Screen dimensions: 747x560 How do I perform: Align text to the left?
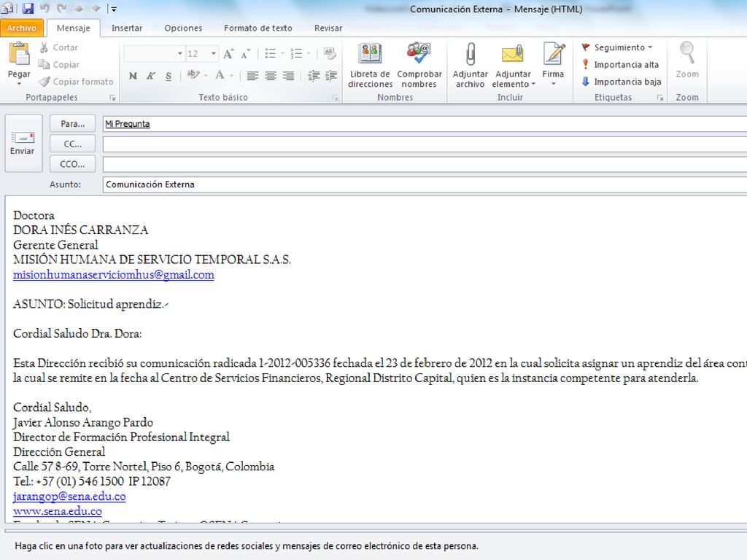tap(252, 76)
